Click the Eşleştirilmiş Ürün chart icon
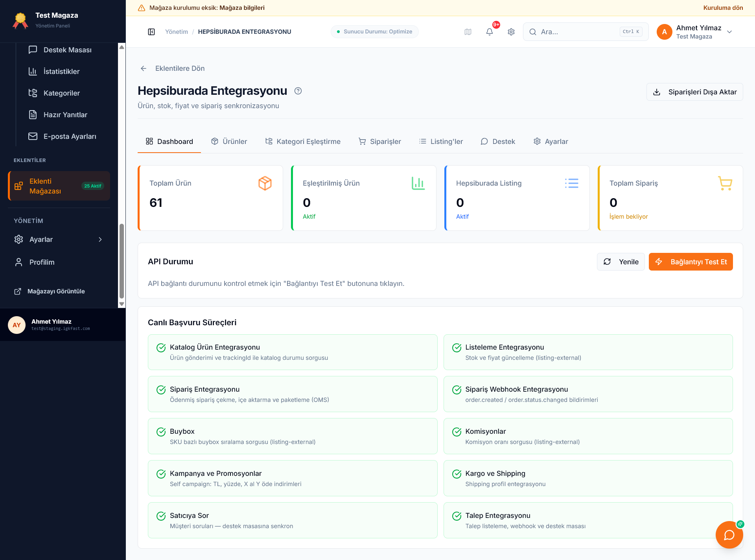The height and width of the screenshot is (560, 755). 418,183
